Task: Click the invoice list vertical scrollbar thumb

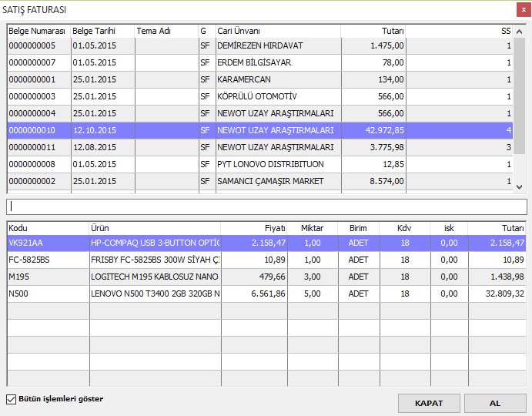Action: pos(519,96)
